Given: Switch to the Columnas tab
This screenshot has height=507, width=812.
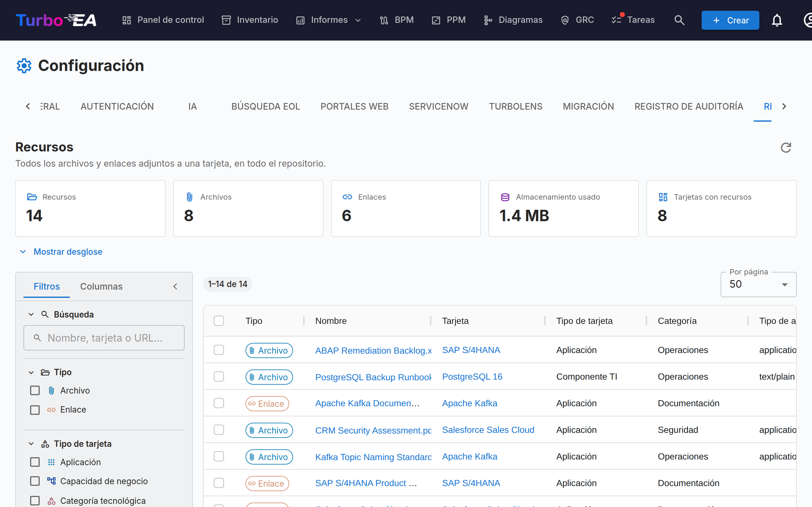Looking at the screenshot, I should 101,286.
